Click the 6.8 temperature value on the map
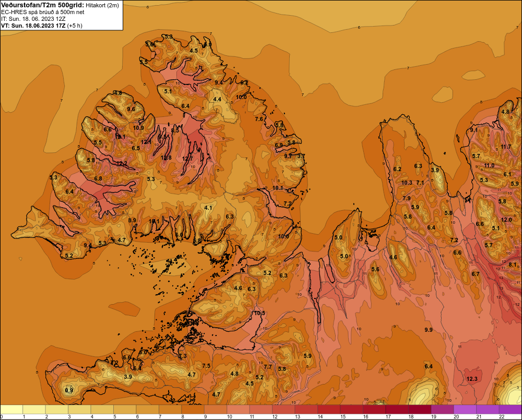The height and width of the screenshot is (420, 522). point(98,178)
